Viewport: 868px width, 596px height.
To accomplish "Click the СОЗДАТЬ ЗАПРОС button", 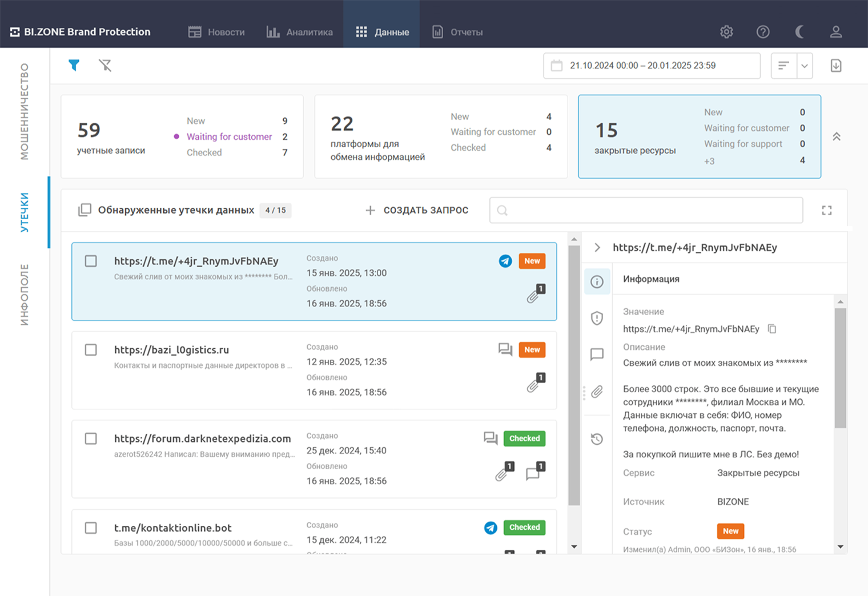I will 417,211.
